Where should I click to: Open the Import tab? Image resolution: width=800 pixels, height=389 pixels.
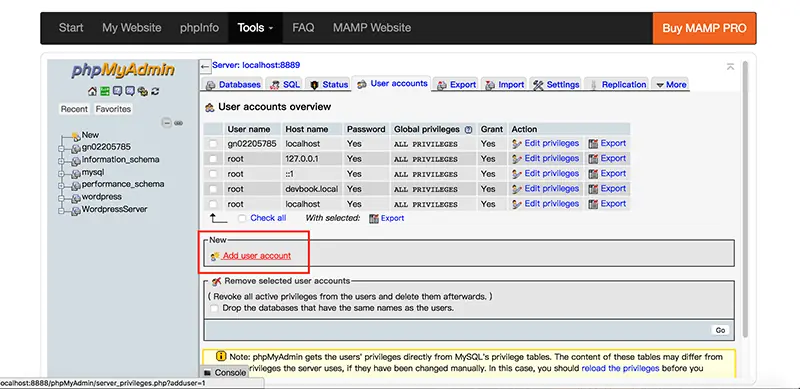(x=505, y=85)
